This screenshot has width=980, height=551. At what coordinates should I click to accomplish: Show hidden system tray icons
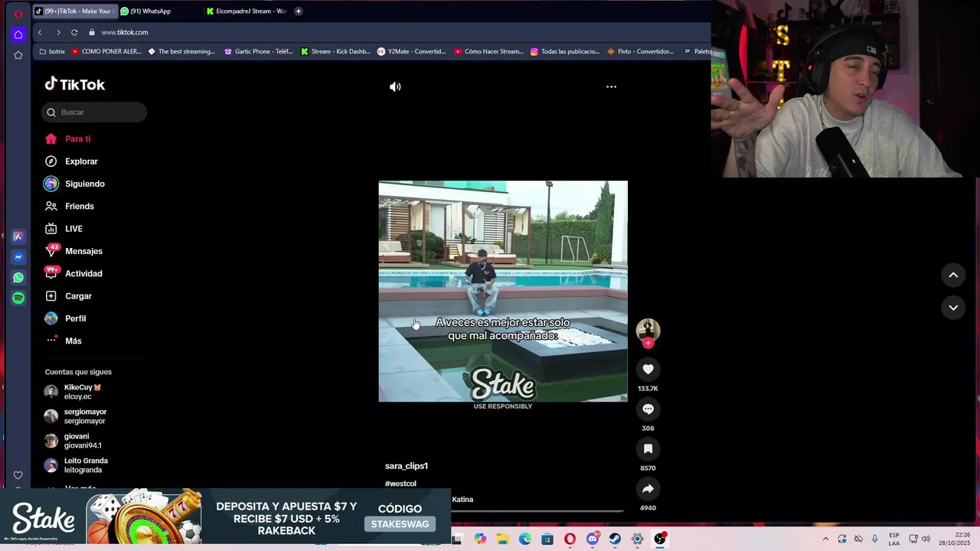(x=825, y=539)
